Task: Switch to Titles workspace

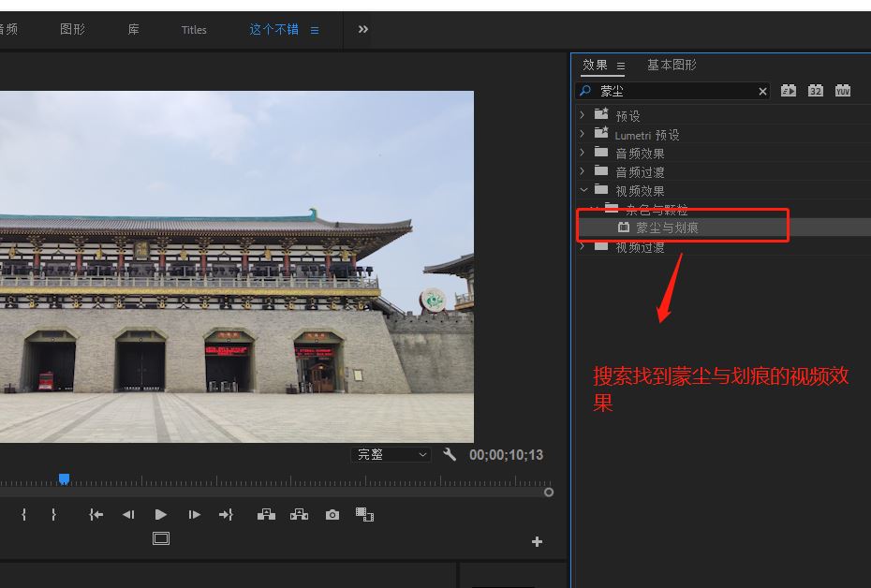Action: pos(194,30)
